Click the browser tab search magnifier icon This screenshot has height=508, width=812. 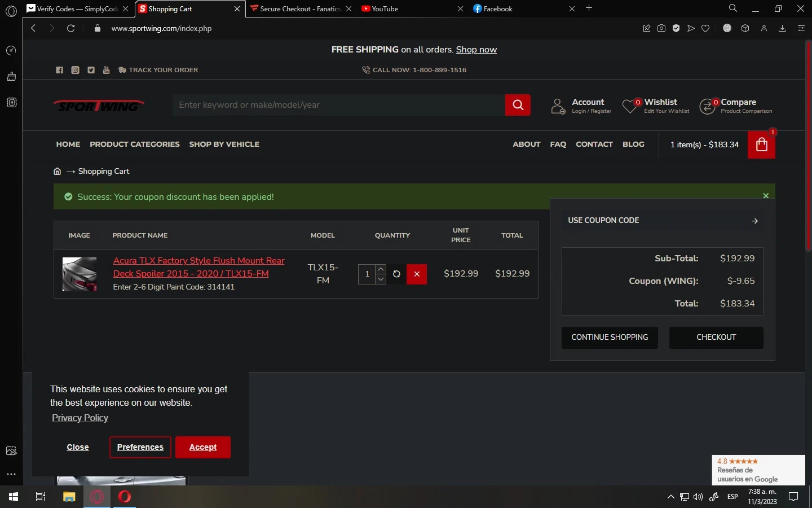(732, 8)
